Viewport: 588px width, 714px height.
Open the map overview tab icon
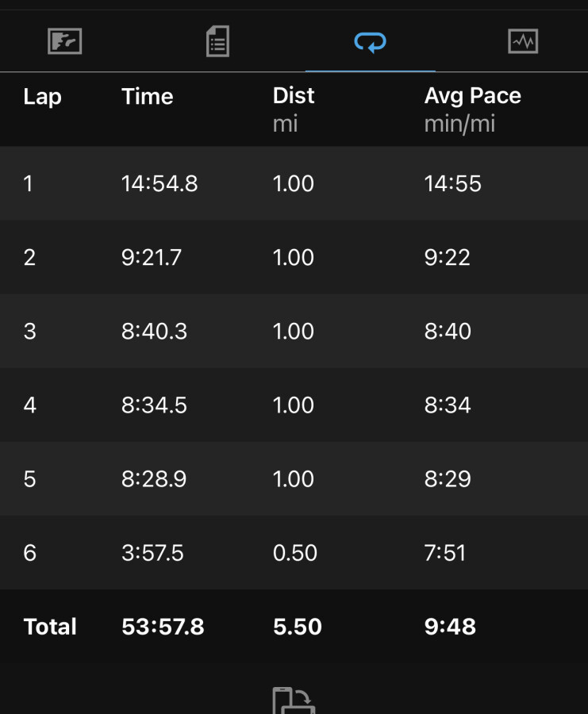(x=65, y=41)
